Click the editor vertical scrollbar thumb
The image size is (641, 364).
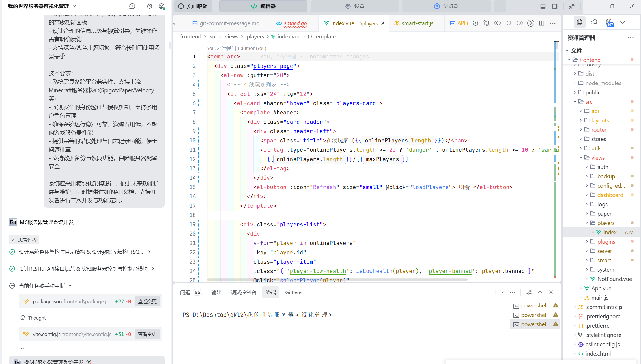pyautogui.click(x=557, y=45)
